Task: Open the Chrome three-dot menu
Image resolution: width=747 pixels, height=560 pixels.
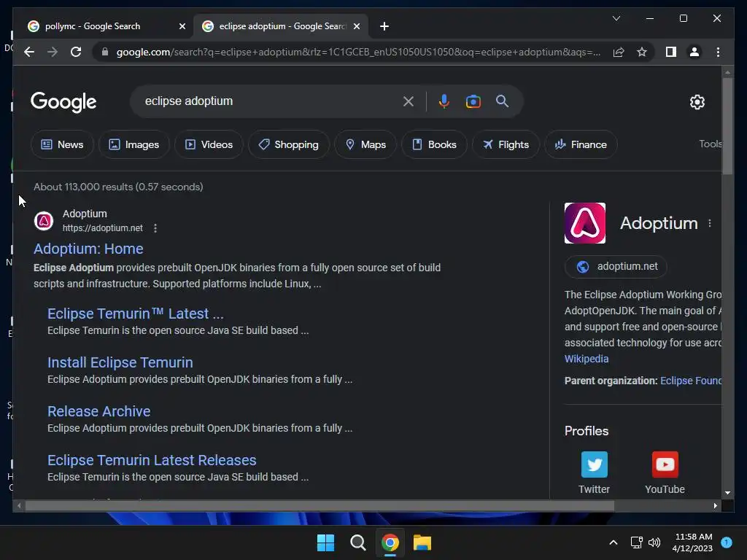Action: click(x=718, y=52)
